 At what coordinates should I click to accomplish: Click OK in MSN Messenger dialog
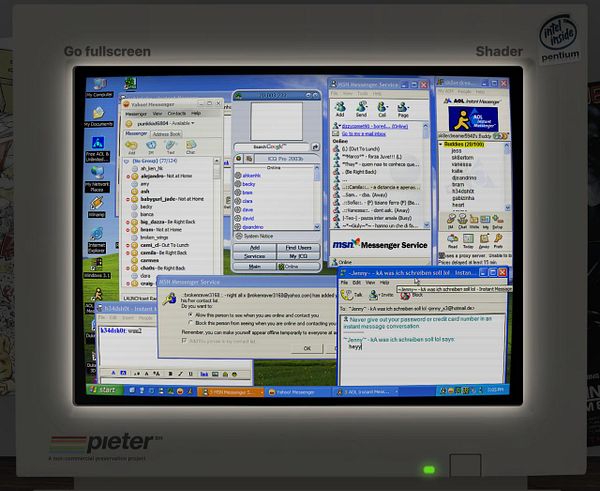(307, 348)
